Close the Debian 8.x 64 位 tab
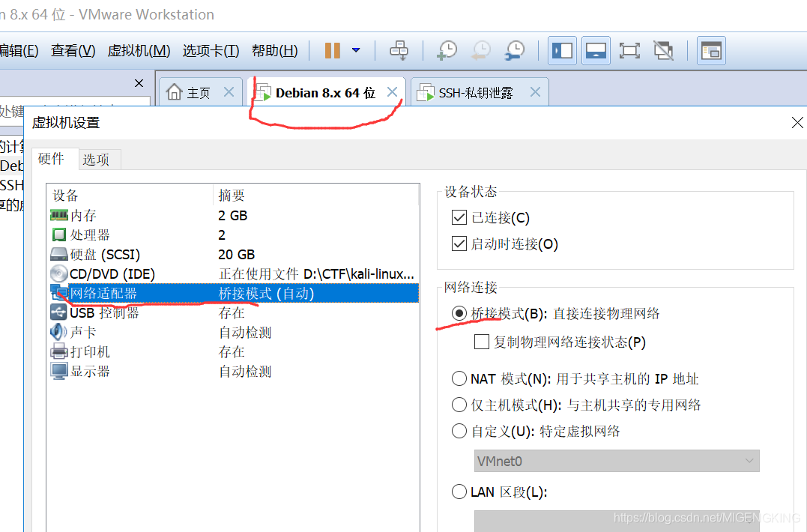Screen dimensions: 807x532 392,92
